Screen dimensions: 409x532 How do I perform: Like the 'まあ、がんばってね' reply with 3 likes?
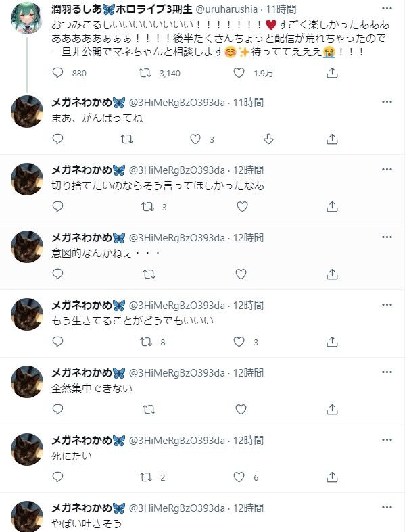coord(195,139)
